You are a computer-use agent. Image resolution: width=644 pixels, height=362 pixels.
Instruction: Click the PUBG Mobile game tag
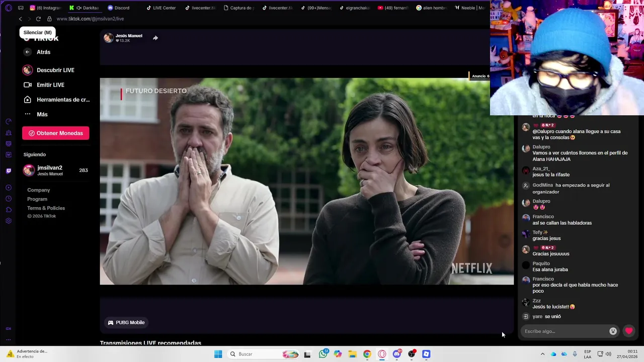click(126, 322)
